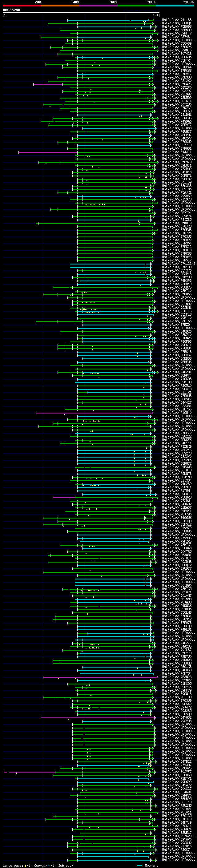Select hit label UniRef100_Q53N23

coord(177,677)
